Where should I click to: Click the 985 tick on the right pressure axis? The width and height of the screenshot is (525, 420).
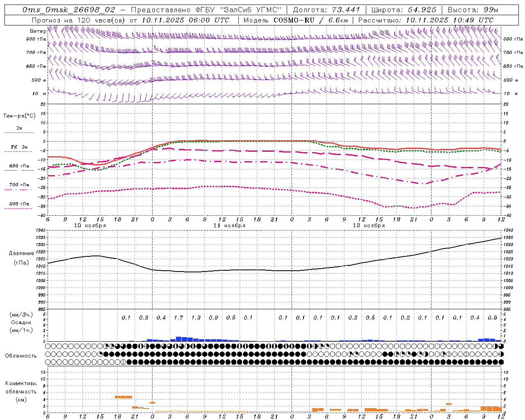coord(508,310)
